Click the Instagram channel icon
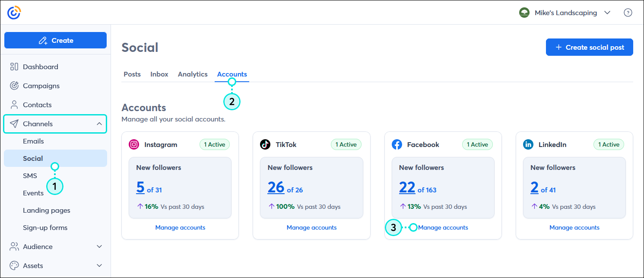This screenshot has height=278, width=644. (135, 144)
